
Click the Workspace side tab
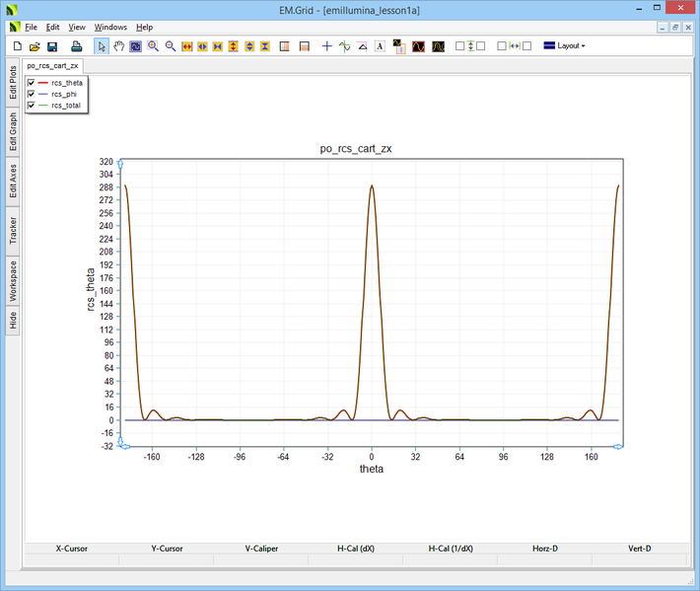[13, 281]
